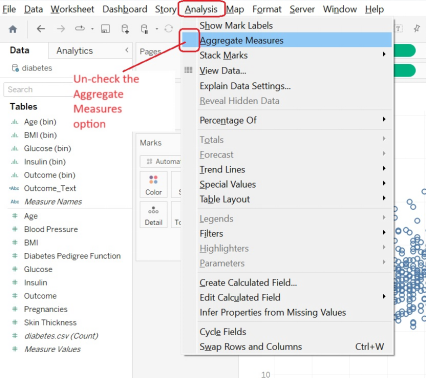Choose Swap Rows and Columns item
The width and height of the screenshot is (426, 378).
click(288, 347)
